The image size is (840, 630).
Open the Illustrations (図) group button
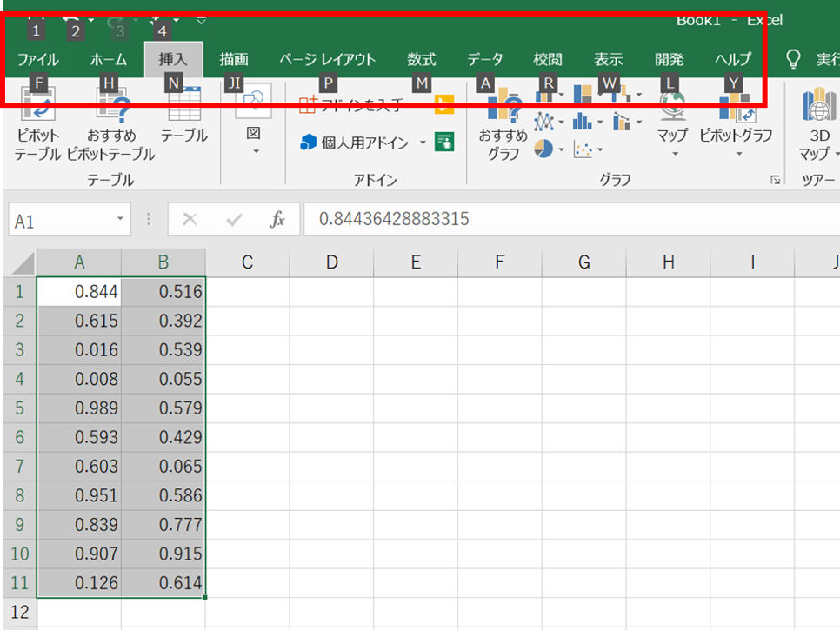click(253, 121)
